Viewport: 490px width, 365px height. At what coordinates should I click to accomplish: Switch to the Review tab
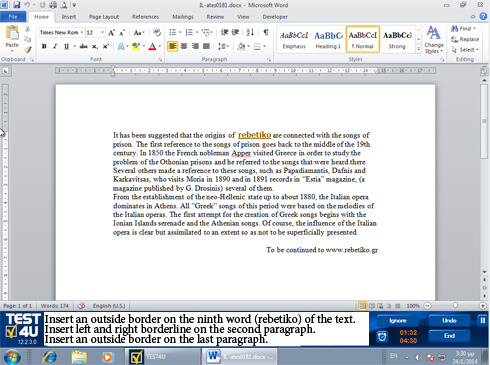coord(215,17)
